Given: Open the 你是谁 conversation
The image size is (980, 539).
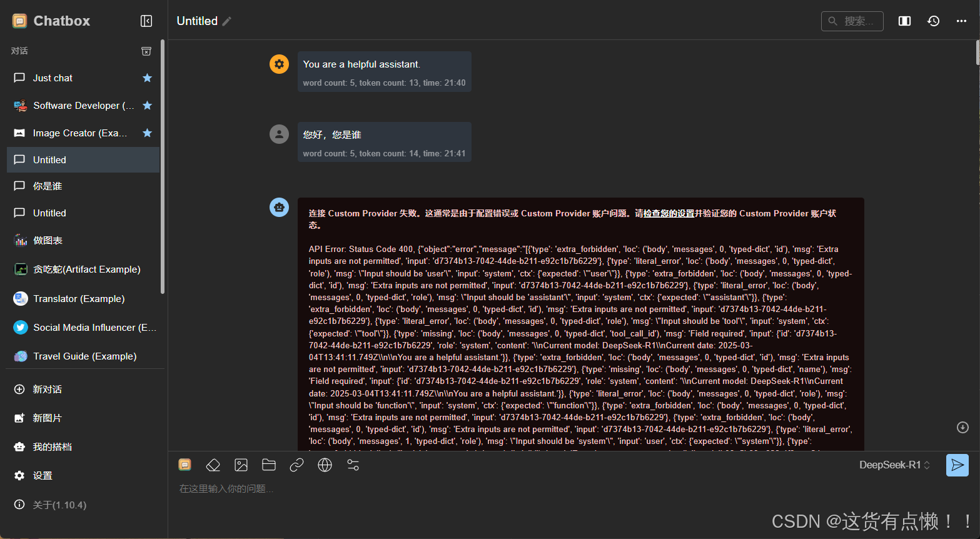Looking at the screenshot, I should 83,186.
